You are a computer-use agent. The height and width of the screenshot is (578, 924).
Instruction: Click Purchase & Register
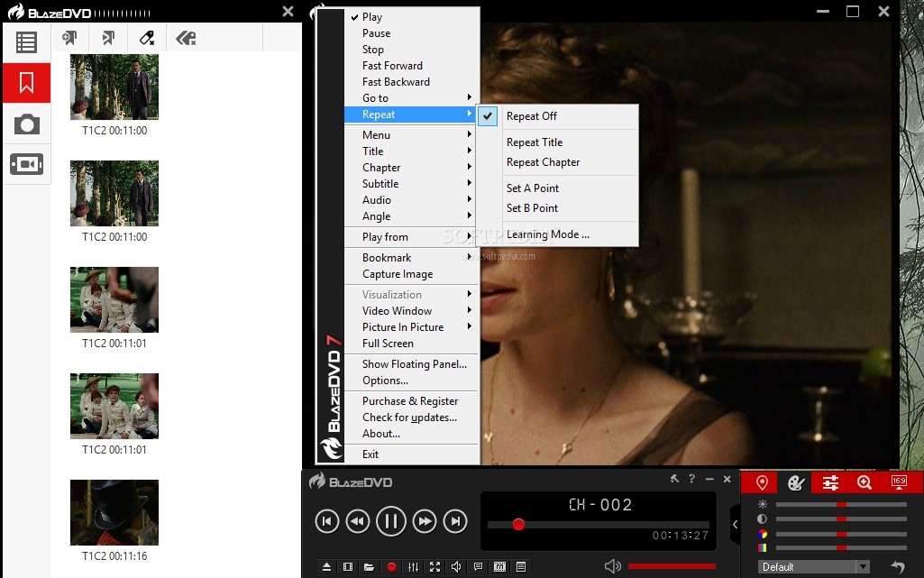[411, 400]
